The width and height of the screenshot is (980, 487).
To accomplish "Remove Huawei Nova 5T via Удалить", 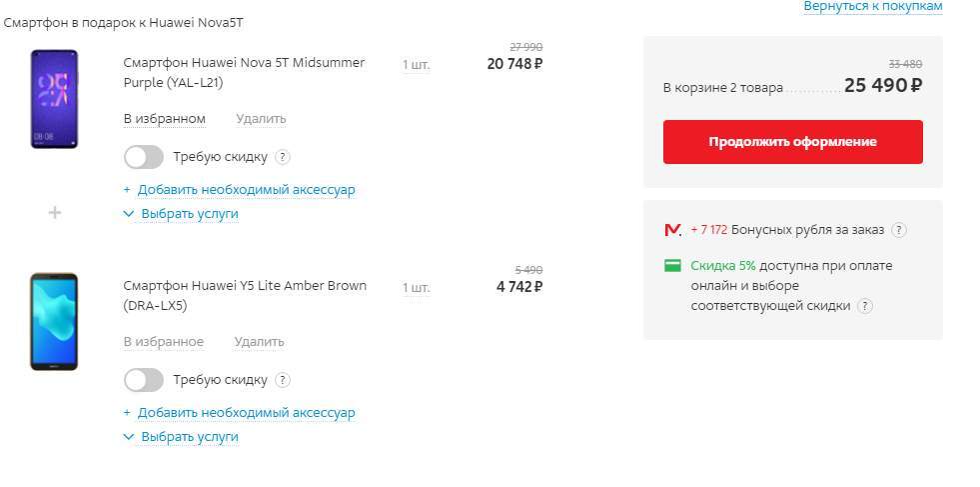I will (x=261, y=119).
